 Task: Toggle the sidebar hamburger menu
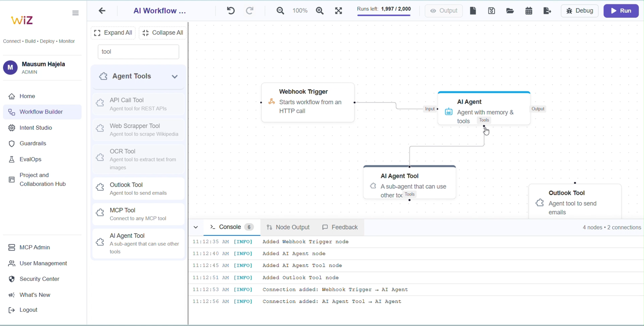point(75,13)
